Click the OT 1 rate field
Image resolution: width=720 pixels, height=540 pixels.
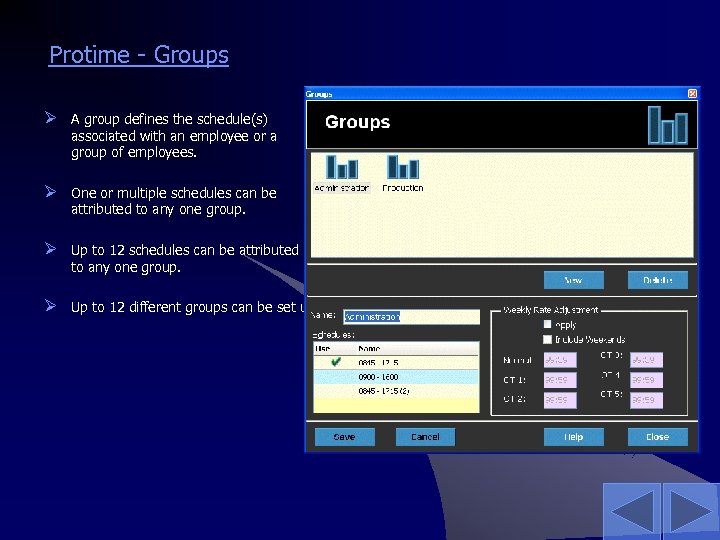(560, 380)
